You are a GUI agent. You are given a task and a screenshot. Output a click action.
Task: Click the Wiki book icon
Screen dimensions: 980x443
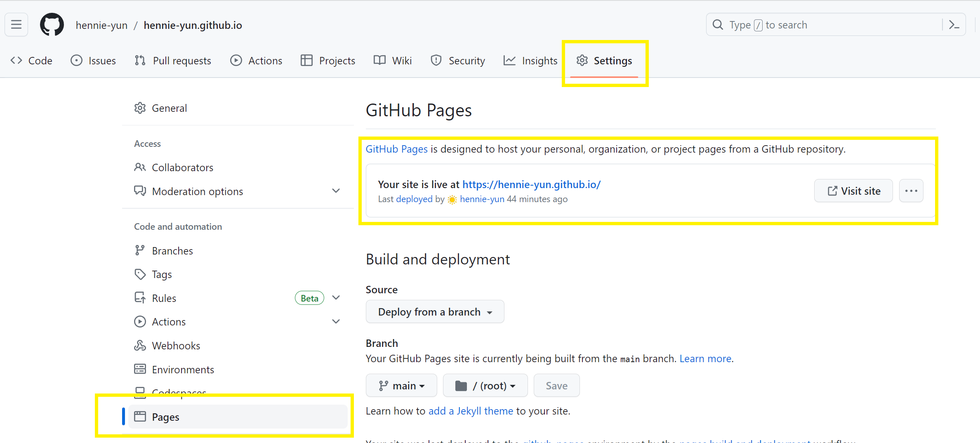click(x=379, y=61)
